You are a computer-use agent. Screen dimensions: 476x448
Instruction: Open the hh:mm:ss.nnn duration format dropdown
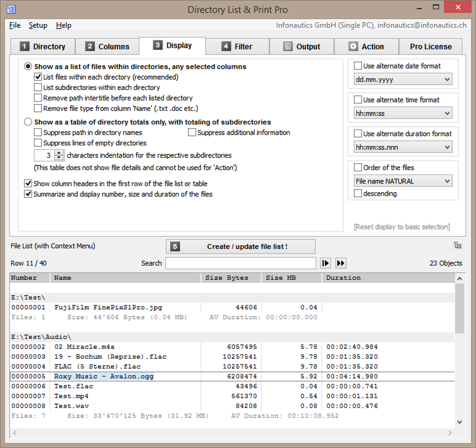tap(403, 147)
